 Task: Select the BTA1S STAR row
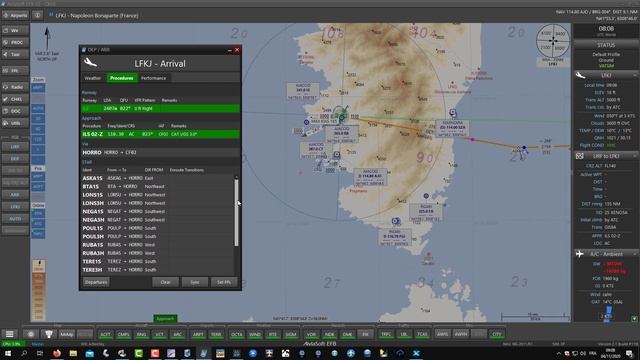pos(158,187)
